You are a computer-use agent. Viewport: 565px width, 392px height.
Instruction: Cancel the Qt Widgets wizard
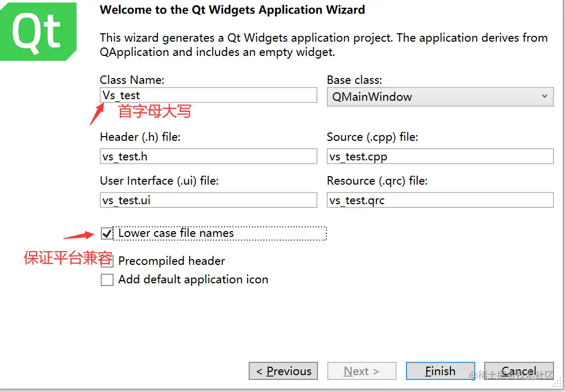519,371
